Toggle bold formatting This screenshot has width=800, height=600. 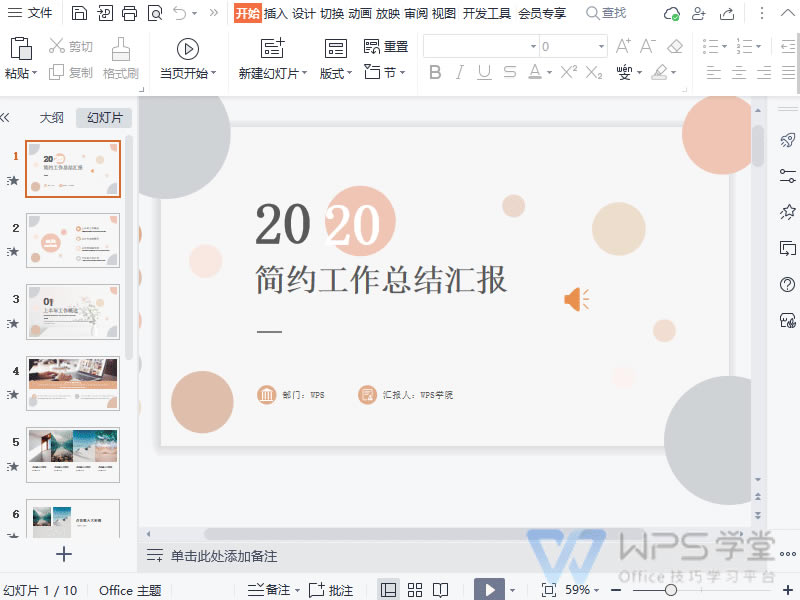point(435,72)
